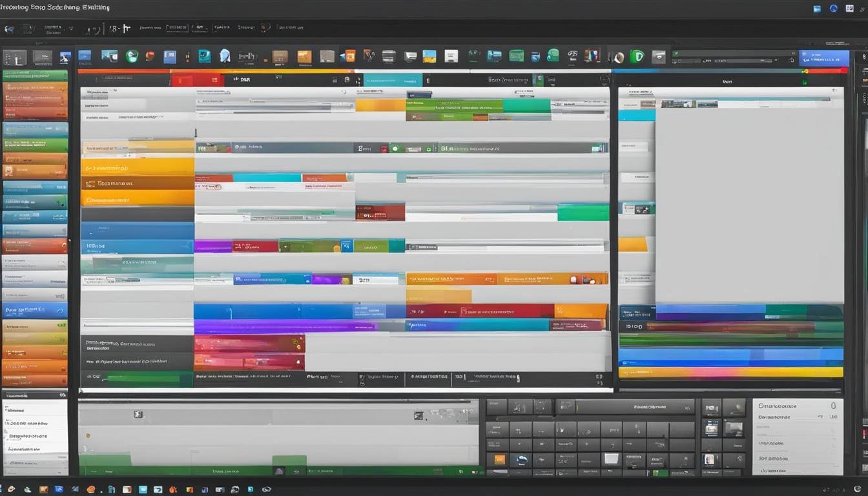
Task: Click the wide gray field above button grid
Action: [x=635, y=407]
